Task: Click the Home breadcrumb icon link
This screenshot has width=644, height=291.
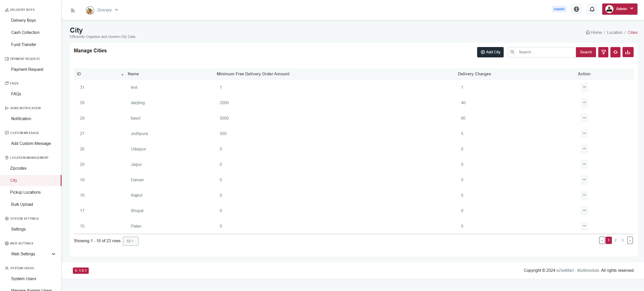Action: pyautogui.click(x=588, y=32)
